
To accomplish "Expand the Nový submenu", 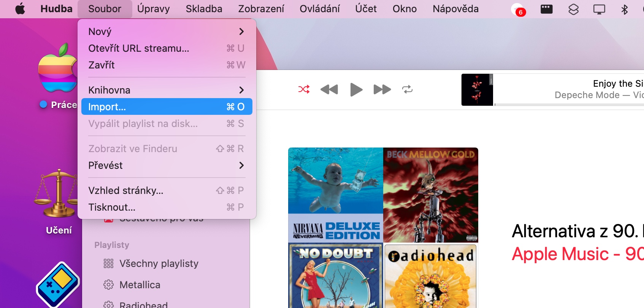I will pos(167,32).
